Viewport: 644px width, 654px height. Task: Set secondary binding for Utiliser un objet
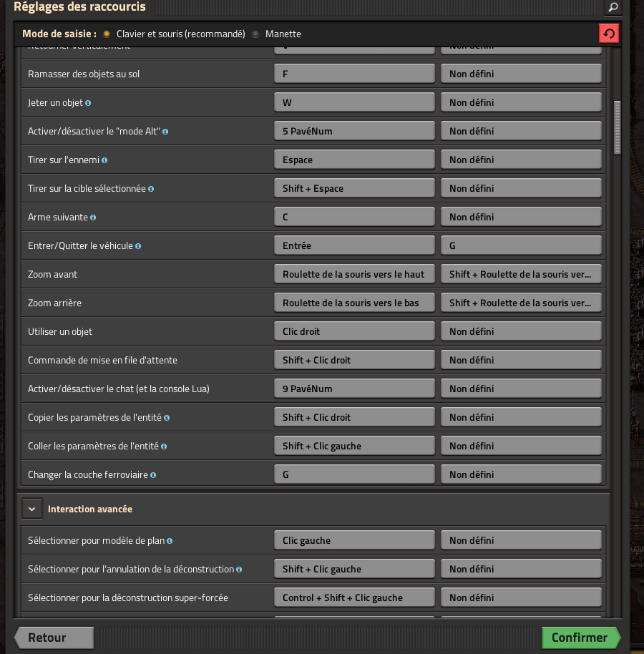pos(521,331)
